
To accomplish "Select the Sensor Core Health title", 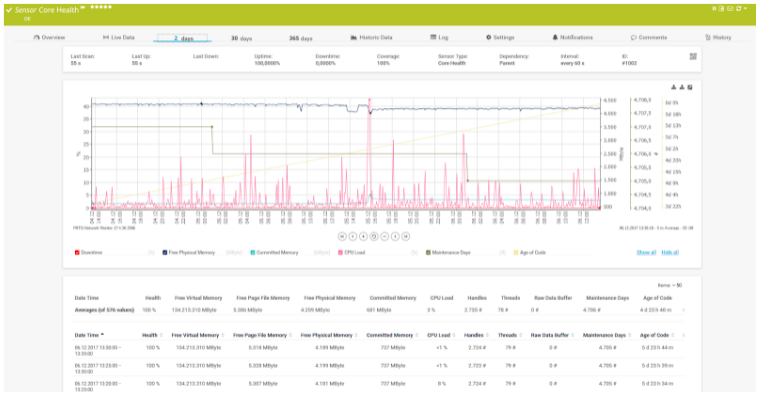I will (x=47, y=10).
